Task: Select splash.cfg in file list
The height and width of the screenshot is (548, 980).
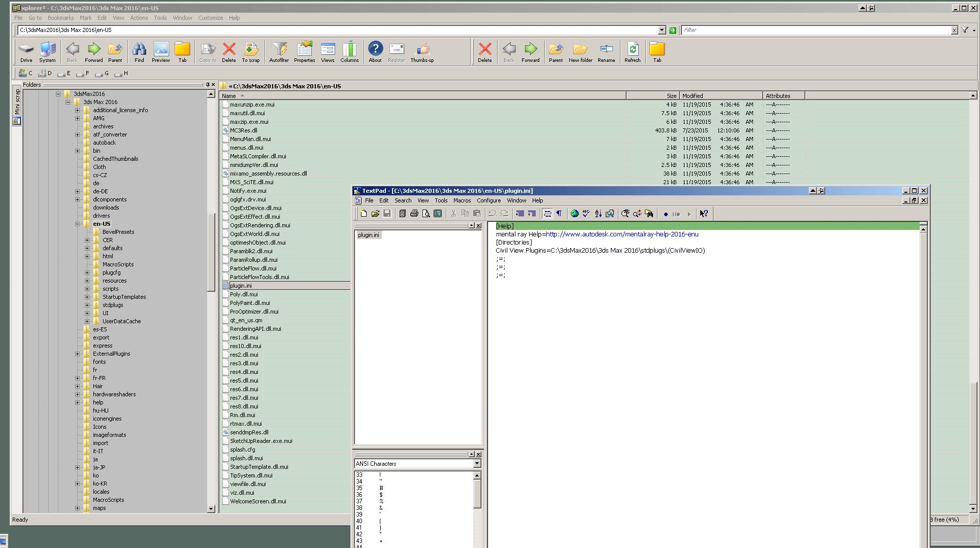Action: [242, 450]
